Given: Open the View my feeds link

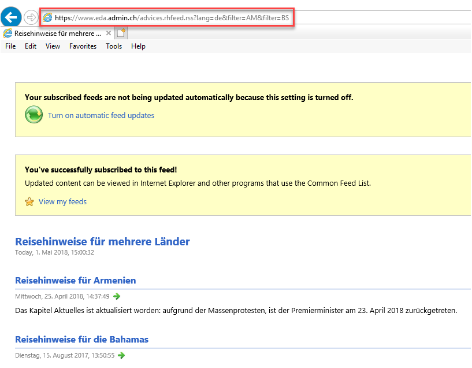Looking at the screenshot, I should [62, 201].
